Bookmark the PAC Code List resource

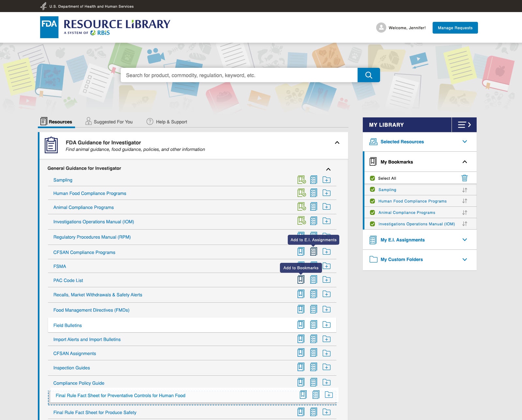coord(301,279)
